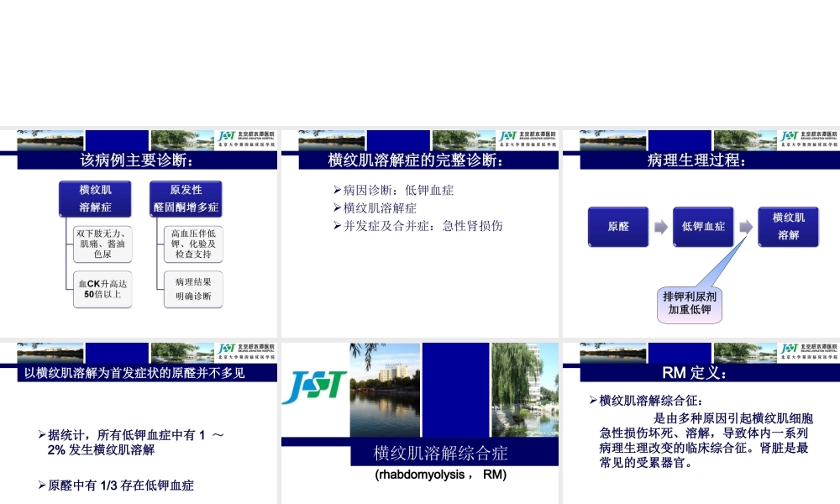
Task: Select the RM定义 title bar
Action: pos(700,371)
